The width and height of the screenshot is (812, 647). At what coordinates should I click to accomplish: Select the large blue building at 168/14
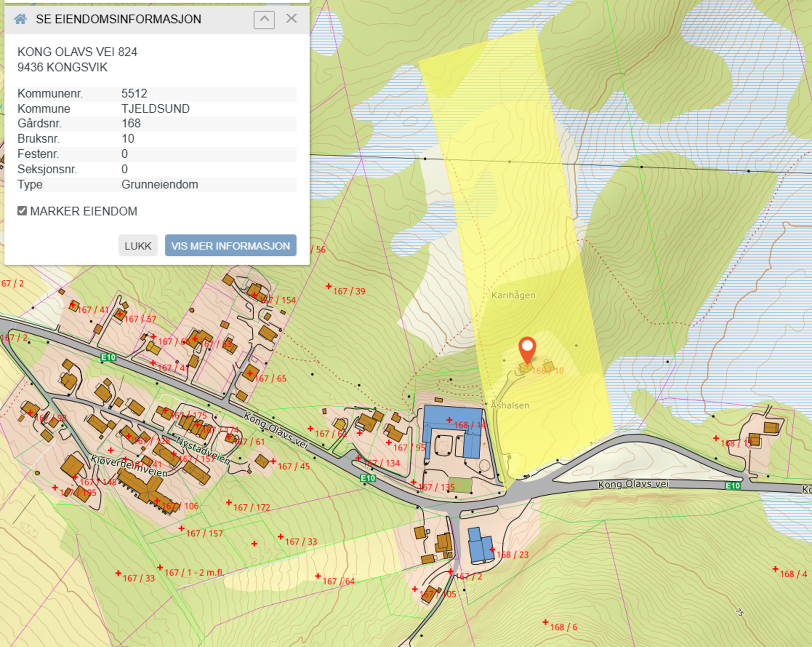tap(452, 416)
